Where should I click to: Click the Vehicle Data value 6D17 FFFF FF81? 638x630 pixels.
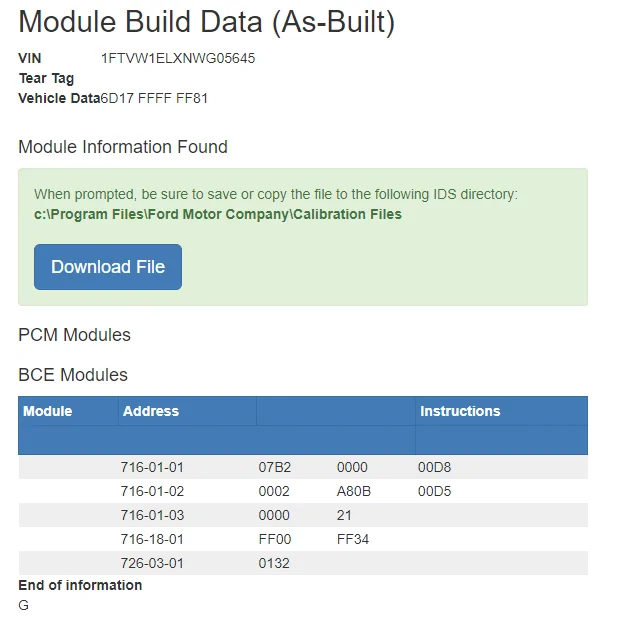pyautogui.click(x=155, y=98)
